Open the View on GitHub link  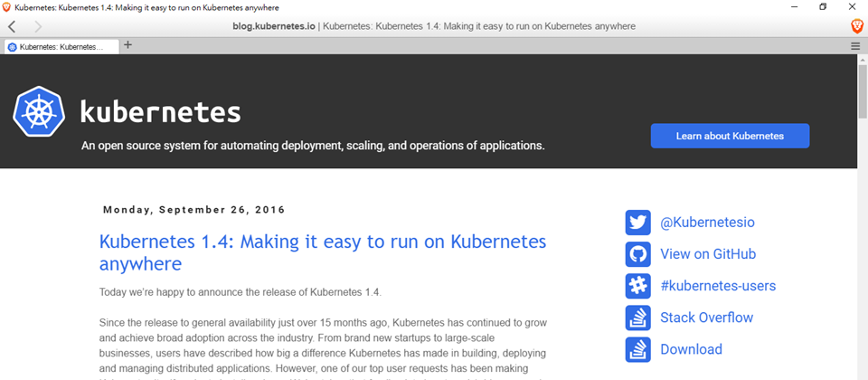pos(708,254)
